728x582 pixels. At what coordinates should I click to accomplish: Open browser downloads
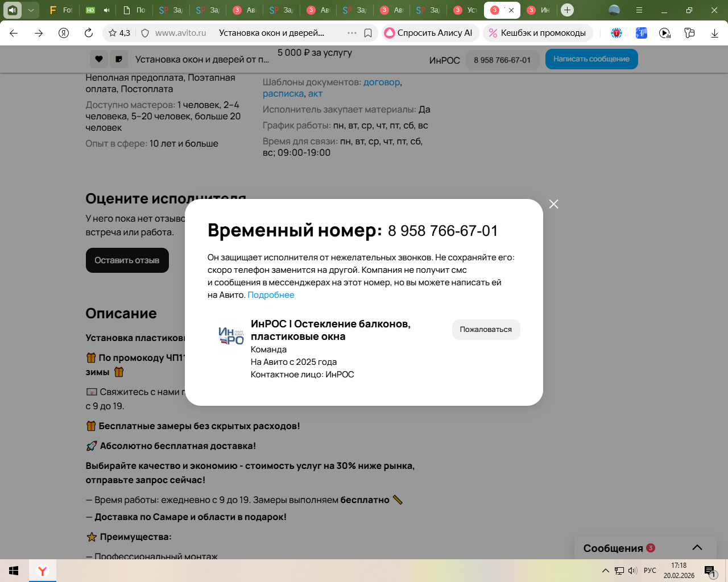point(714,33)
